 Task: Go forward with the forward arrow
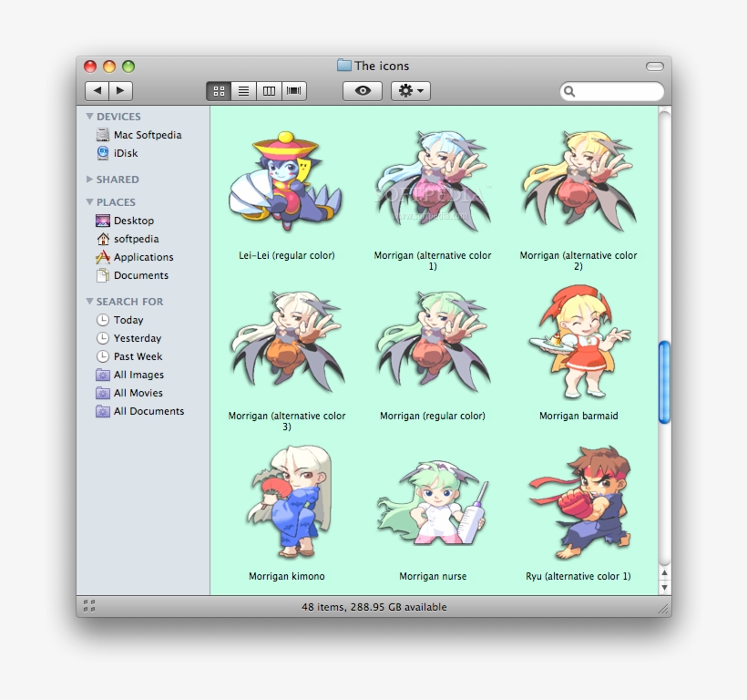click(x=119, y=90)
